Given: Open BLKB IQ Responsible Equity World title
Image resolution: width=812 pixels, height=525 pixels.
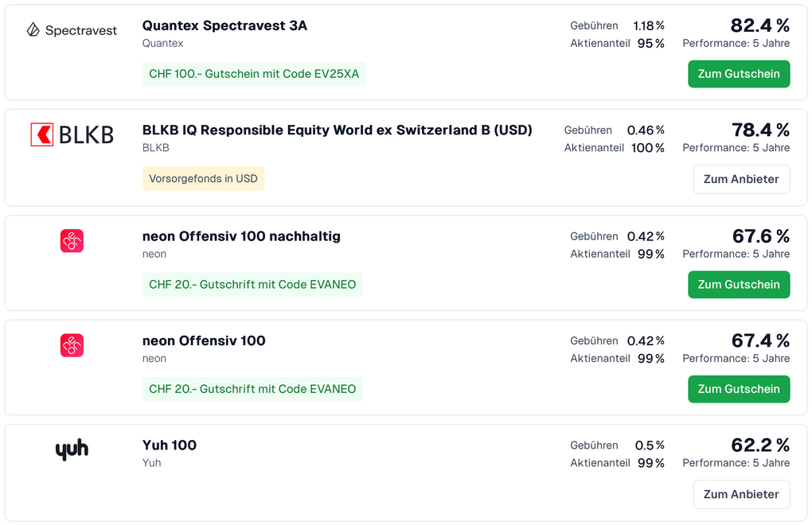Looking at the screenshot, I should click(337, 130).
